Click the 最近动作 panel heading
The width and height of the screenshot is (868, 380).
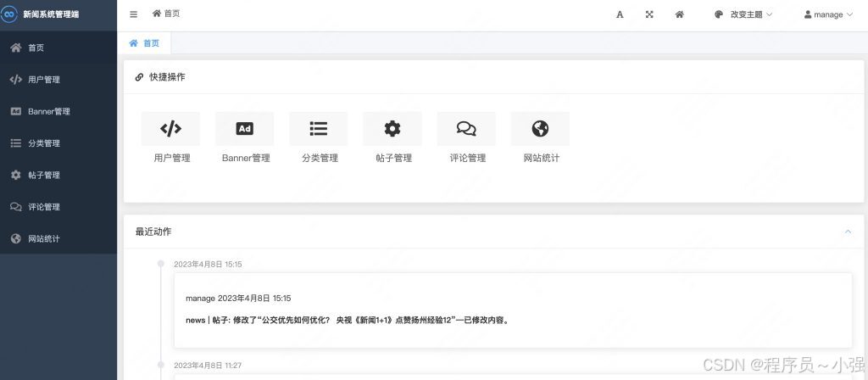pos(153,232)
